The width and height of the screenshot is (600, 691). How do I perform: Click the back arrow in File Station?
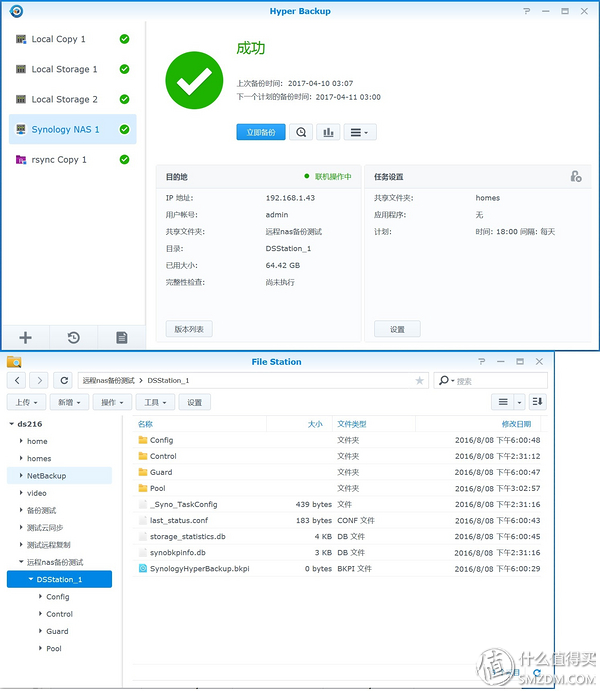(x=17, y=380)
